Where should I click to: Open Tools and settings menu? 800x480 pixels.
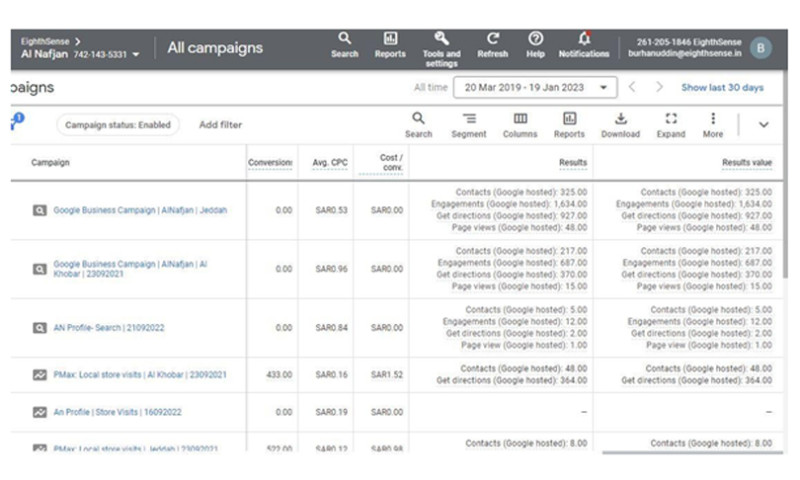pyautogui.click(x=441, y=47)
